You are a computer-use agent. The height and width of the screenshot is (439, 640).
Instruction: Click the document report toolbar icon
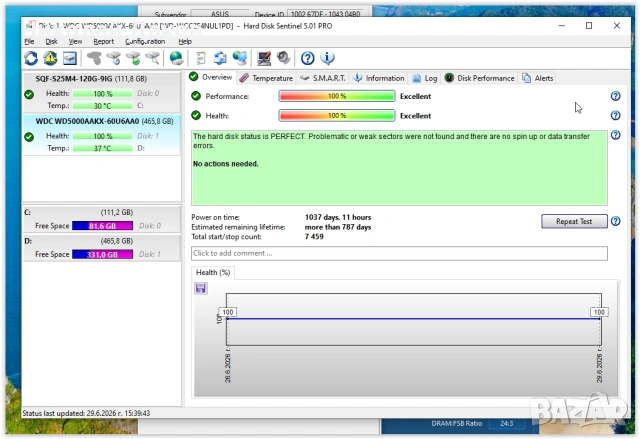click(200, 58)
